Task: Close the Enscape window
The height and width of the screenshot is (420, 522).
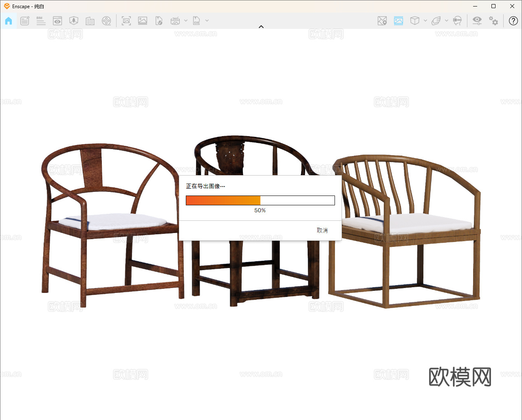Action: [x=512, y=6]
